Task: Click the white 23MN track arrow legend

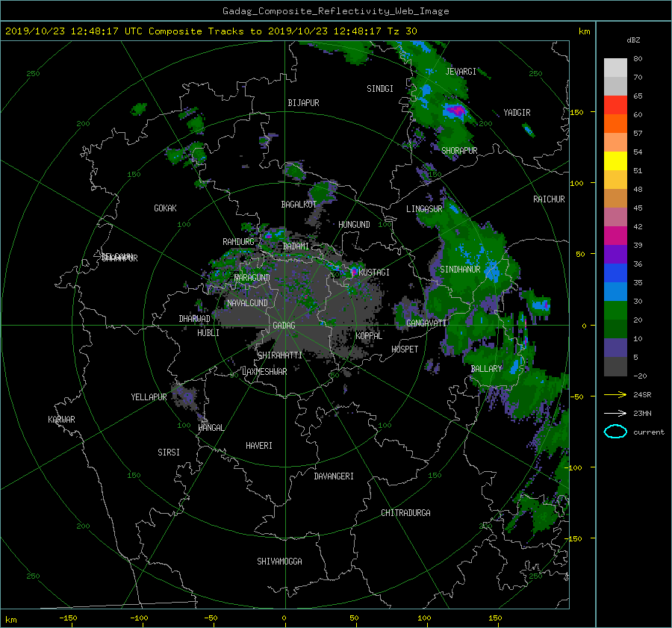Action: click(x=616, y=413)
